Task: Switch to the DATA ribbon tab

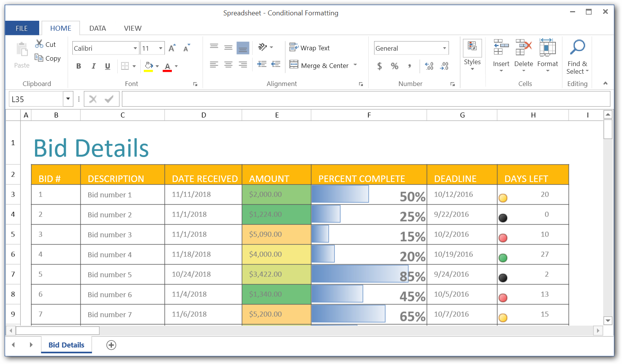Action: coord(98,28)
